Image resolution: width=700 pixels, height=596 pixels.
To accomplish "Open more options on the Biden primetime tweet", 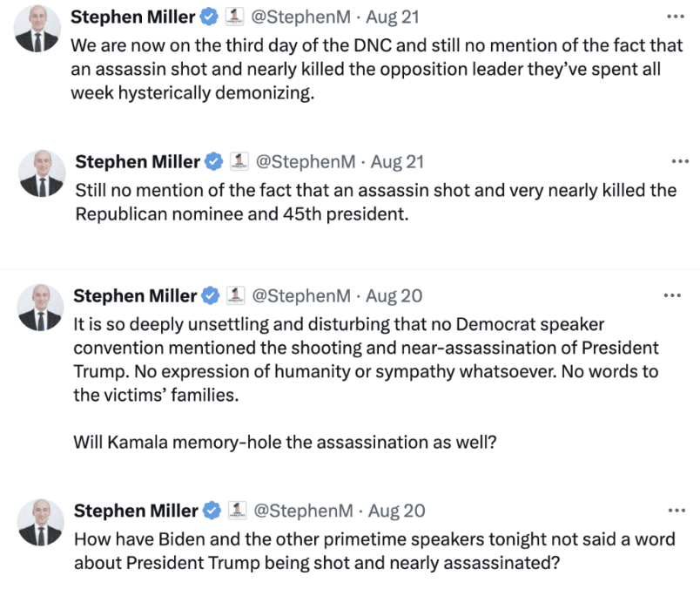I will coord(676,511).
